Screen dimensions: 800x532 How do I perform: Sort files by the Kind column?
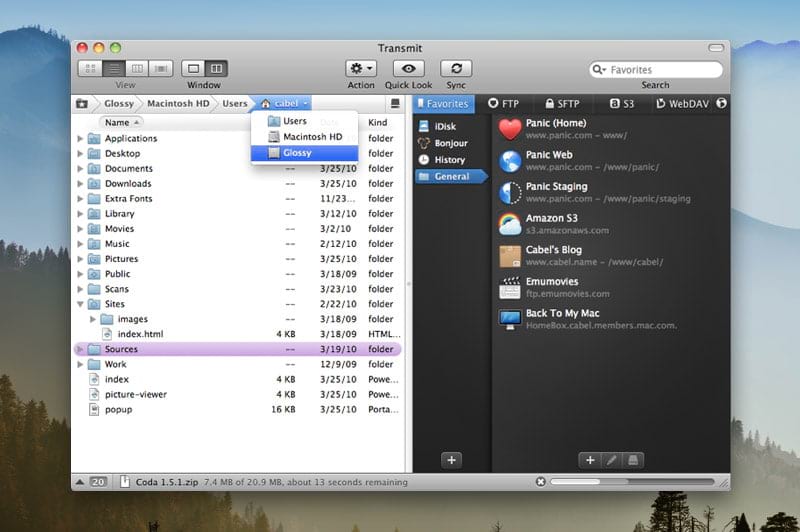click(378, 122)
